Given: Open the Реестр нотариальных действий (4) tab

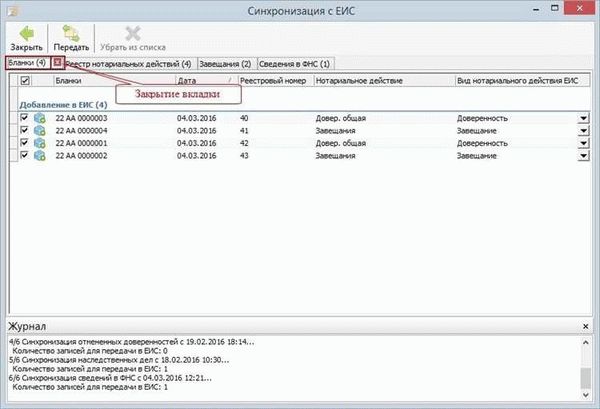Looking at the screenshot, I should tap(129, 64).
